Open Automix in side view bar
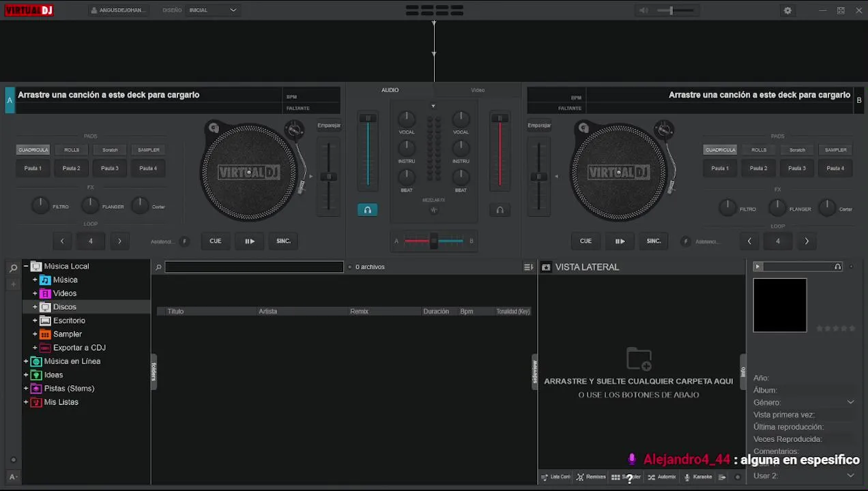The height and width of the screenshot is (491, 868). [x=662, y=477]
